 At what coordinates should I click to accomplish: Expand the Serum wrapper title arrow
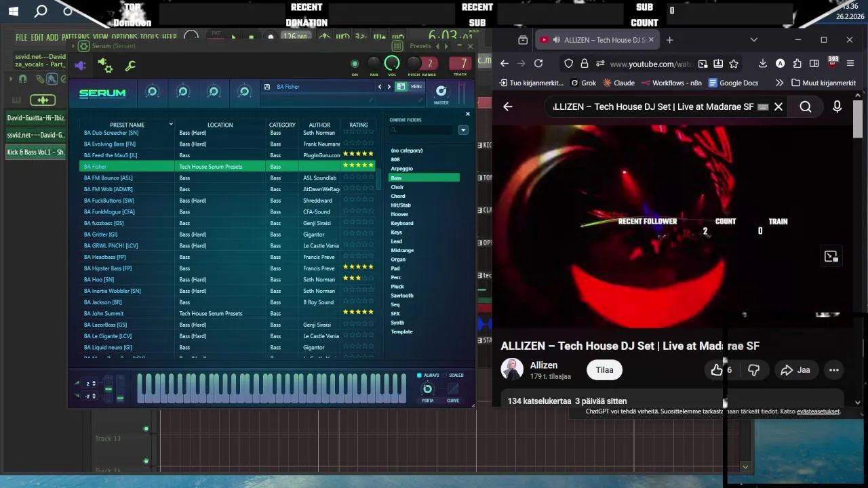point(73,46)
